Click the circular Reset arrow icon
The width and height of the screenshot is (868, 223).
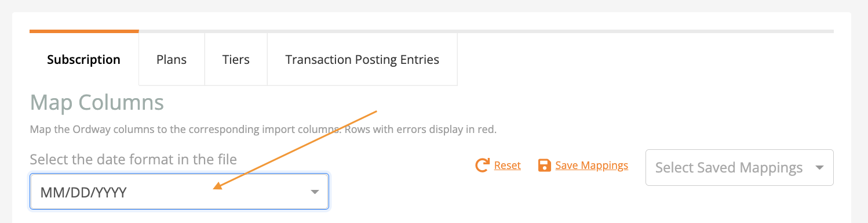coord(482,166)
